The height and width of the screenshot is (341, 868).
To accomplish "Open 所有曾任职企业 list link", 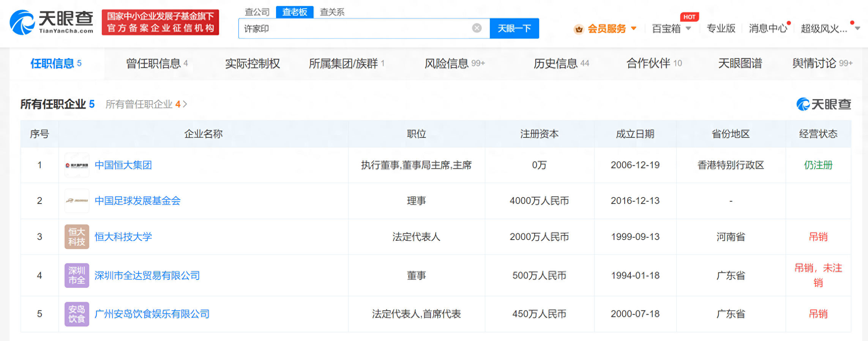I will coord(146,104).
